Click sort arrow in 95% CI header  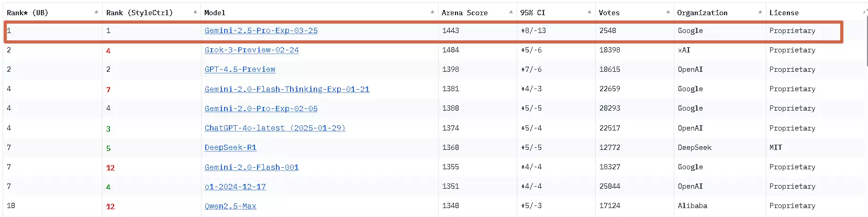[589, 12]
